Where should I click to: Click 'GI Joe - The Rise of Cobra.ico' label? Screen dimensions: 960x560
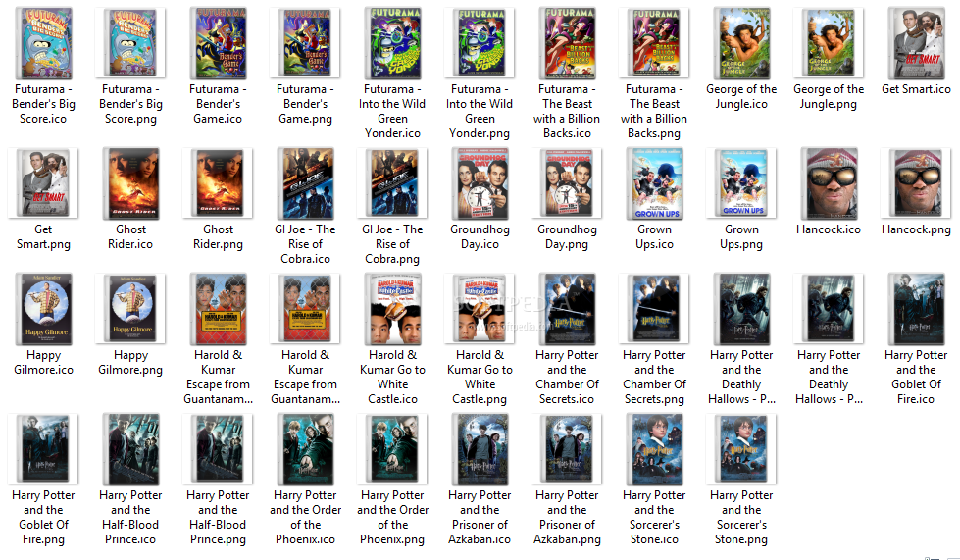pyautogui.click(x=305, y=244)
